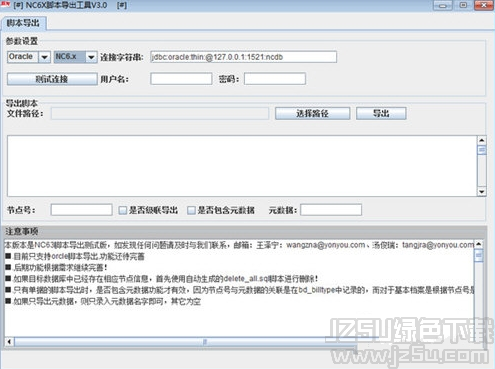Focus the 节点号 input field
495x369 pixels.
81,210
